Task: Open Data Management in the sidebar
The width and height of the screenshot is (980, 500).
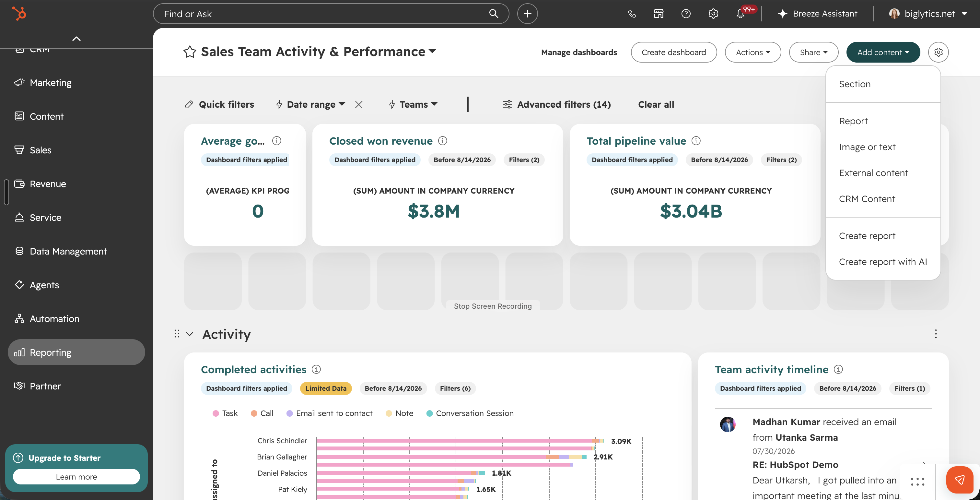Action: (x=76, y=251)
